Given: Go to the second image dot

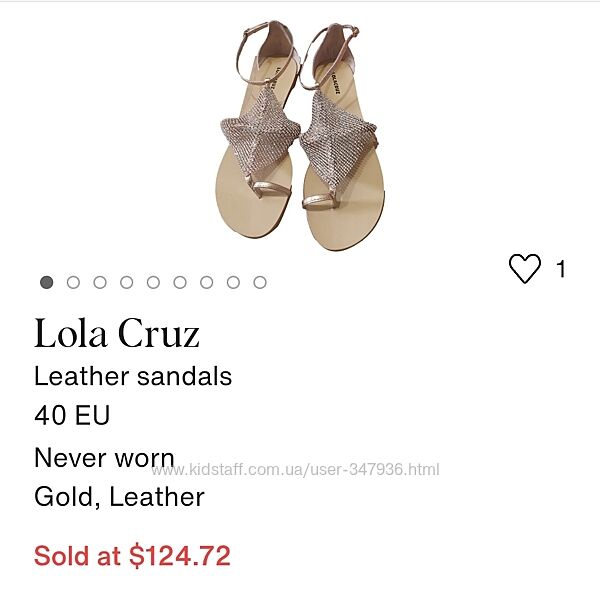Looking at the screenshot, I should pos(73,282).
